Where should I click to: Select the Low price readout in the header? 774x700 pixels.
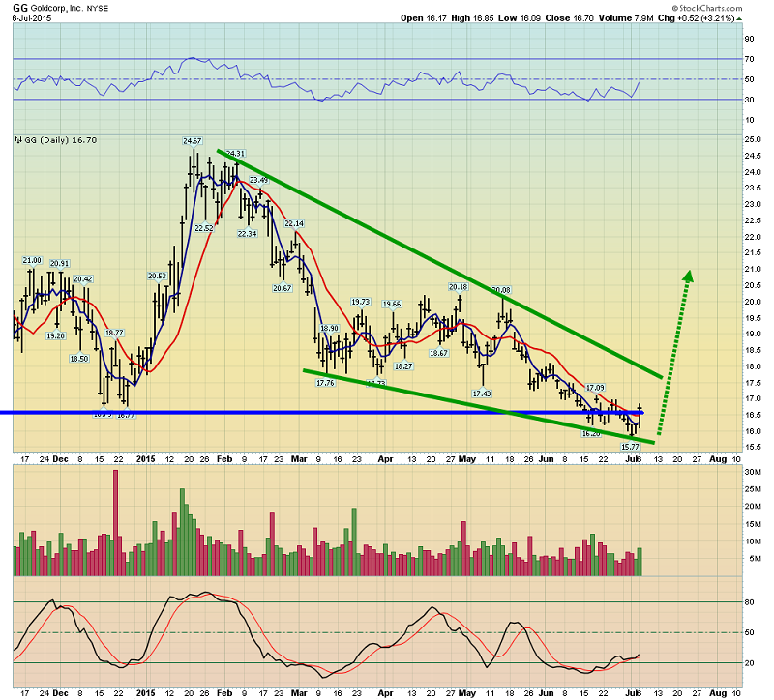click(519, 18)
